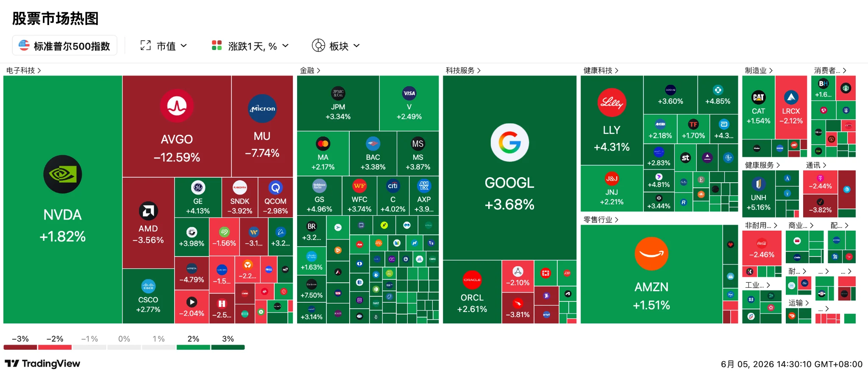Open the TradingView logo link
Image resolution: width=868 pixels, height=376 pixels.
(42, 364)
